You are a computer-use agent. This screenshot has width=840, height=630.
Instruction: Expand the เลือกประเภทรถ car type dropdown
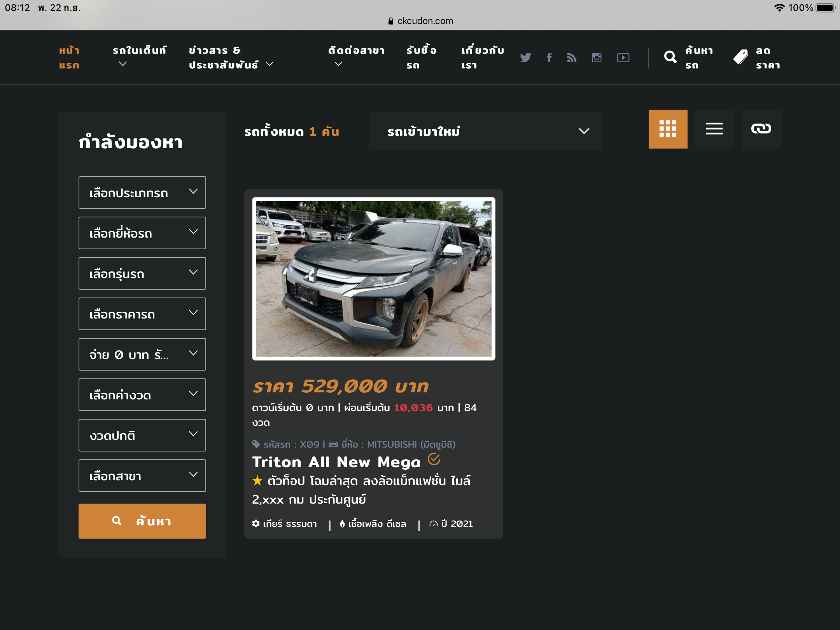pos(142,192)
